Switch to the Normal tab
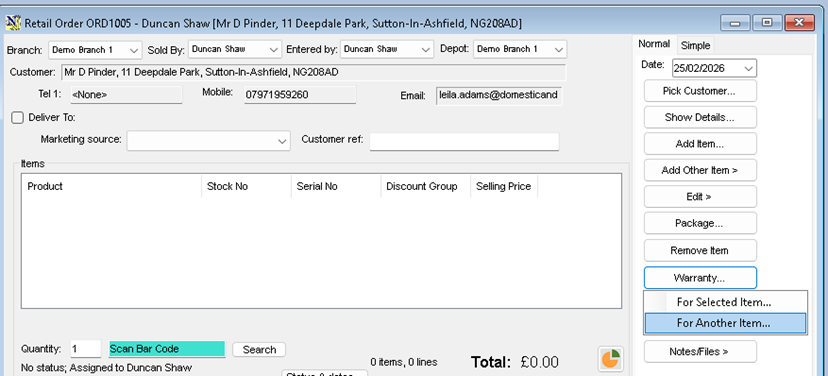 (654, 44)
